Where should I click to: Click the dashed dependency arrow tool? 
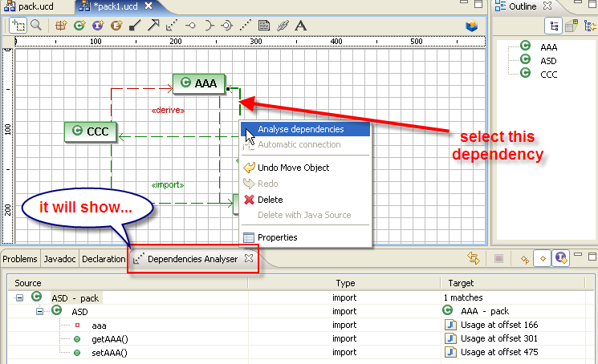171,25
